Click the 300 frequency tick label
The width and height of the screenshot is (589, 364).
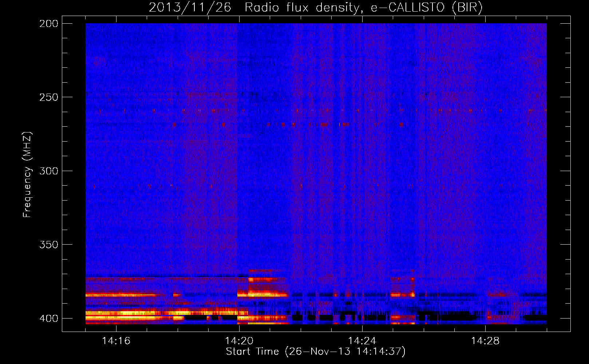[x=49, y=171]
